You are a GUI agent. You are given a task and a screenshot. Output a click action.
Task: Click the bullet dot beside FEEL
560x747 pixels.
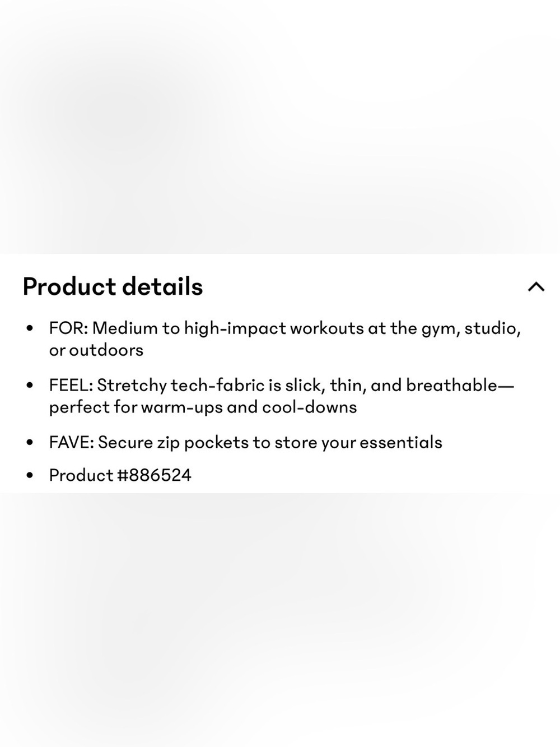click(30, 385)
